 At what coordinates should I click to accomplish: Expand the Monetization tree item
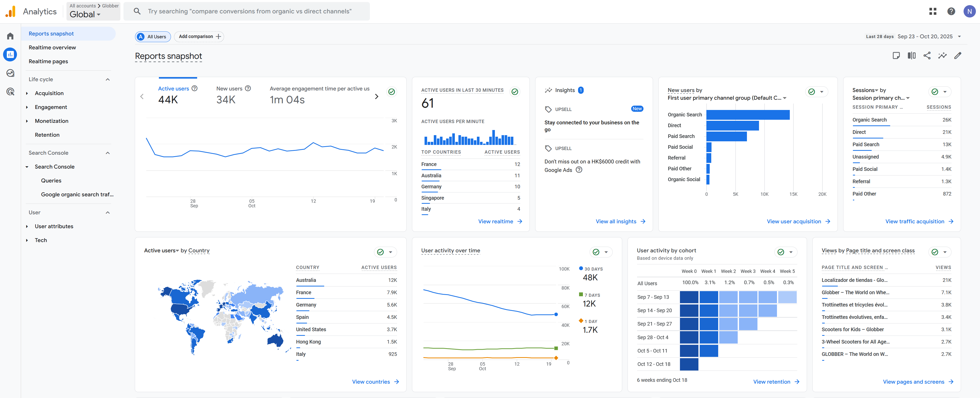(27, 121)
